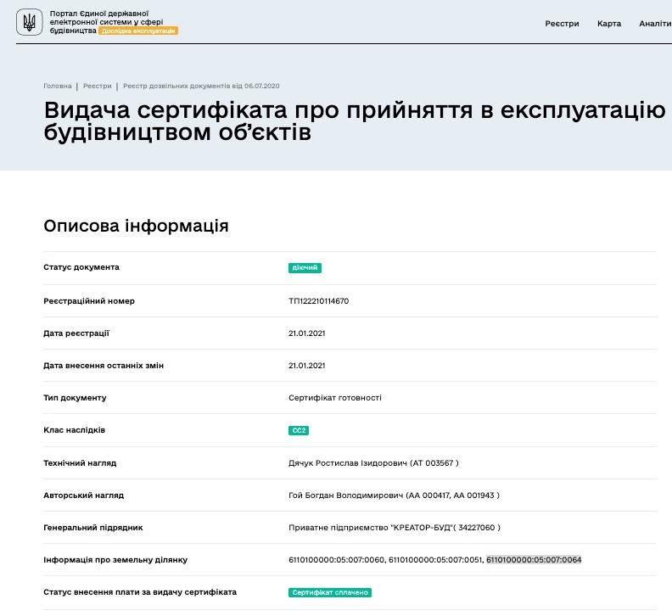672x616 pixels.
Task: Open Реєстр дозвільних документів breadcrumb
Action: [201, 86]
